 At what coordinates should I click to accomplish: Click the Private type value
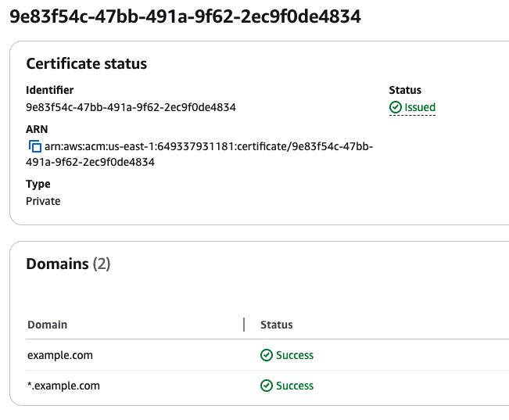point(43,201)
